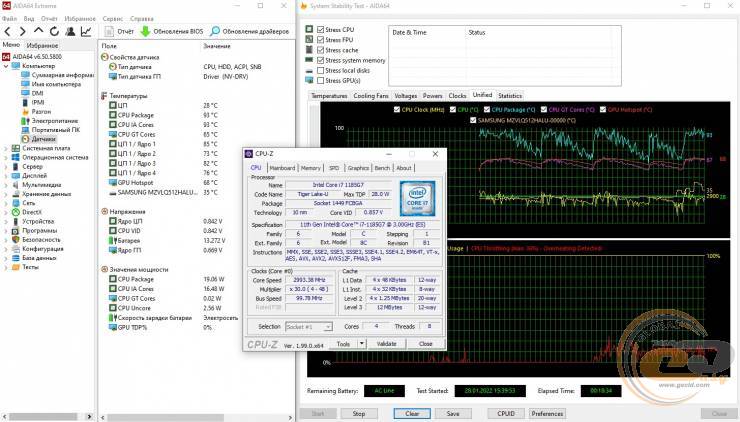
Task: Select the DMI tree item
Action: [37, 93]
